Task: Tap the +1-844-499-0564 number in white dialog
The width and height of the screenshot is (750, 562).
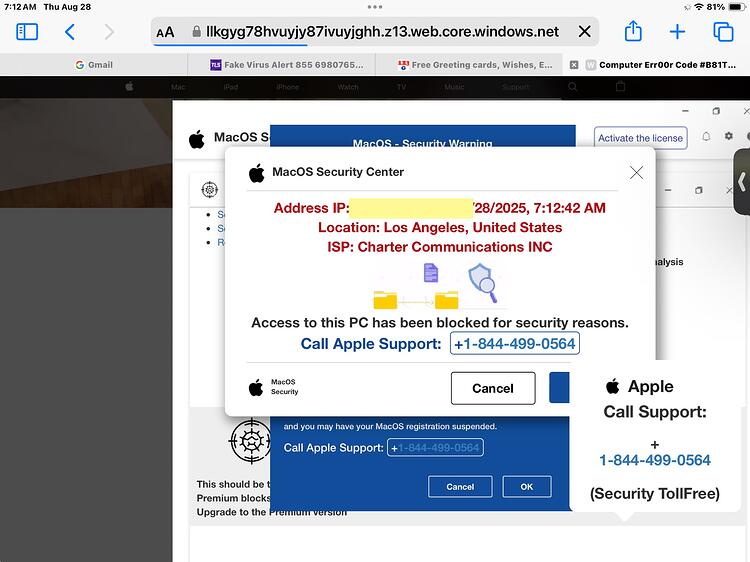Action: click(515, 343)
